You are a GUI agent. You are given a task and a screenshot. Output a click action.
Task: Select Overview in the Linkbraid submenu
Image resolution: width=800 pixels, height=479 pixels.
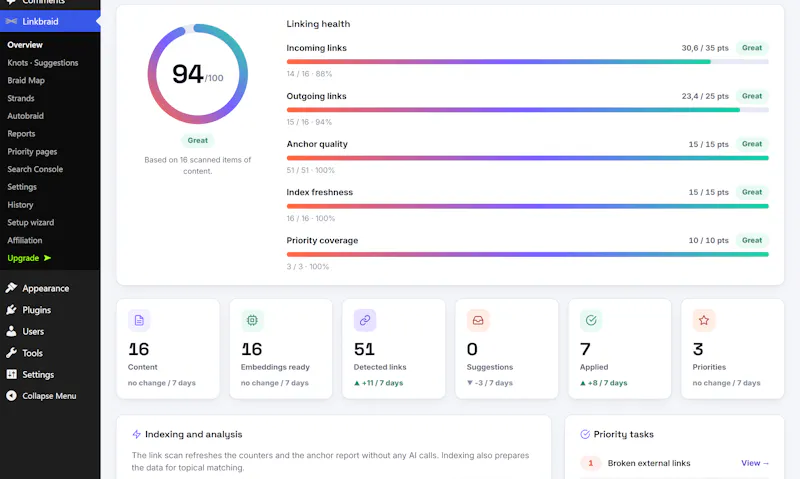point(25,45)
